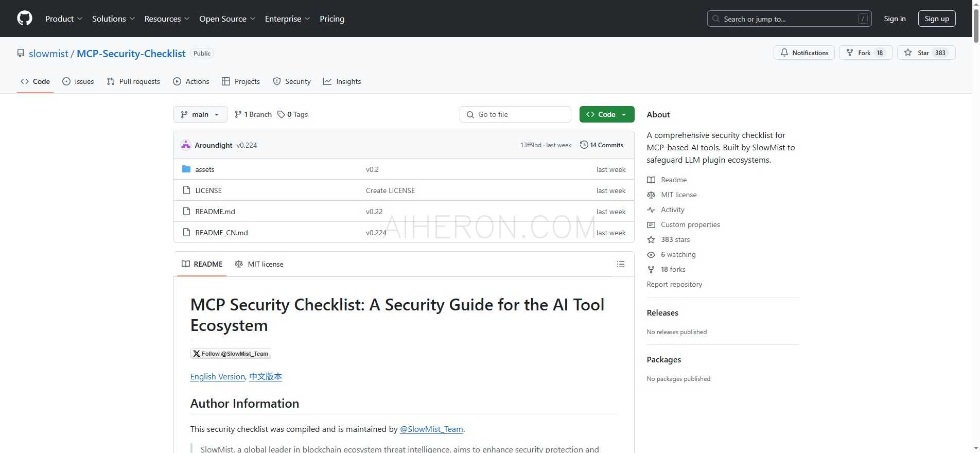The image size is (980, 453).
Task: Select the README tab above the readme
Action: click(x=202, y=264)
